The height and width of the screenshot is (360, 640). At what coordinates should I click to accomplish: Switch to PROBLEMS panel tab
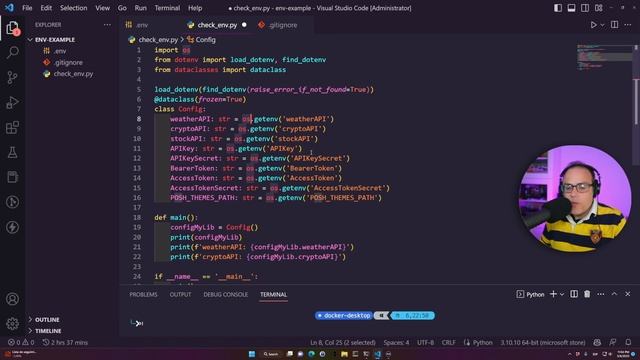coord(143,294)
